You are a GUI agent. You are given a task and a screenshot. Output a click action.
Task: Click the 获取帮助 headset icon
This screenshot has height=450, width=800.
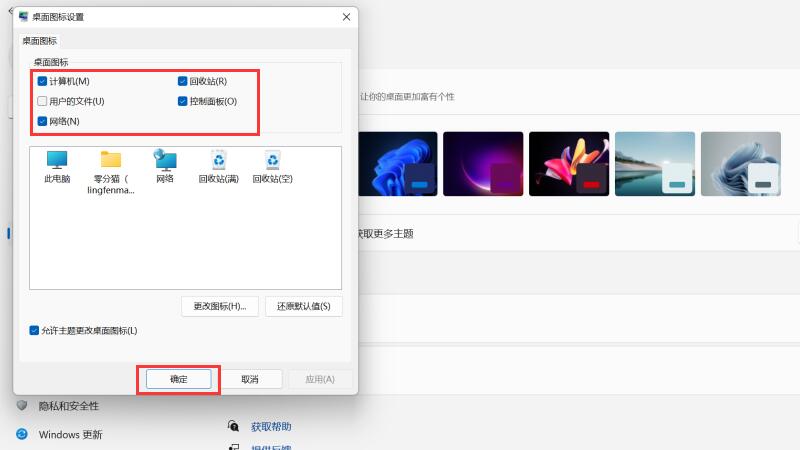coord(233,426)
